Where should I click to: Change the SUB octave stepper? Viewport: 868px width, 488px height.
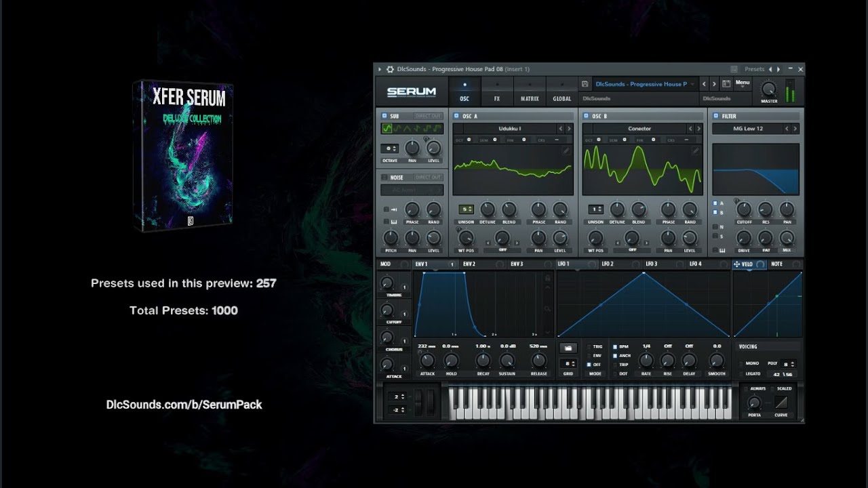(x=390, y=148)
